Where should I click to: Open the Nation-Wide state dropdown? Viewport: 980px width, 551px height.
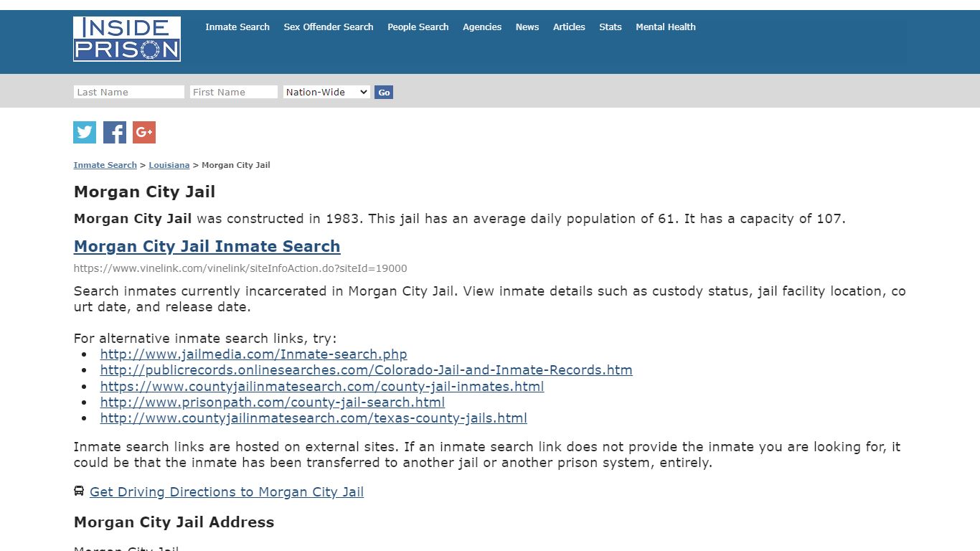(x=326, y=92)
